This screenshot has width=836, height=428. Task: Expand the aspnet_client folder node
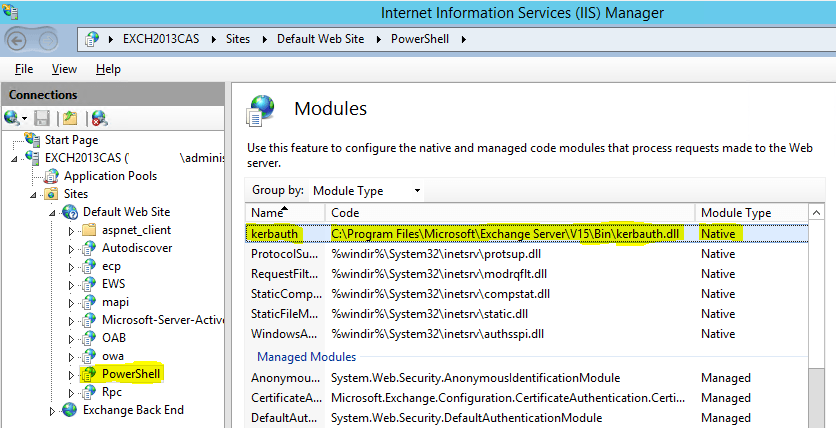(x=70, y=230)
